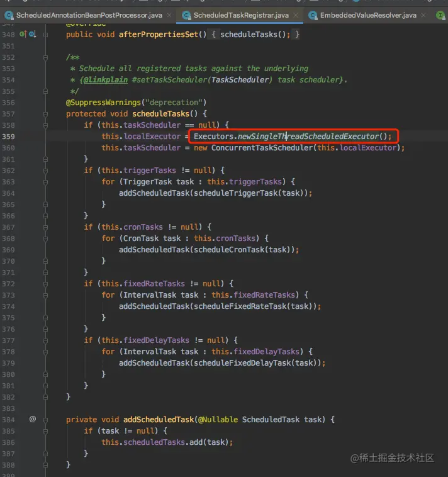Click scheduleTriggerTask call on line 364
This screenshot has width=448, height=477.
click(x=236, y=193)
